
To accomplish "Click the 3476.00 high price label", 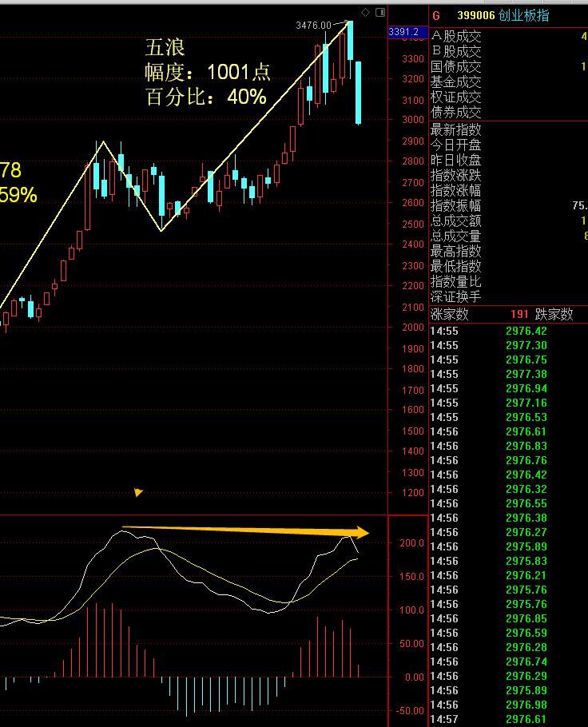I will [x=313, y=25].
